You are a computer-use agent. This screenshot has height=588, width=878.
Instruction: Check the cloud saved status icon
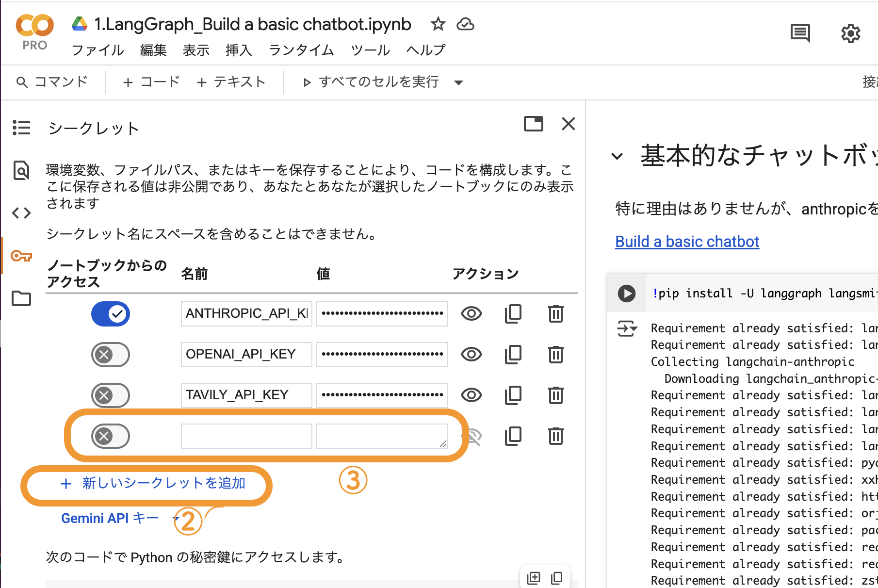(x=465, y=24)
